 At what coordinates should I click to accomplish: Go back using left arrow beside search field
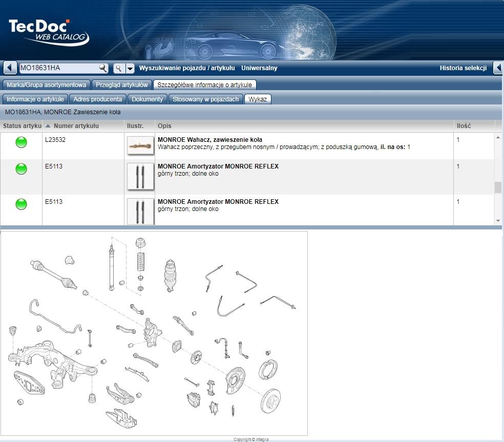coord(9,68)
